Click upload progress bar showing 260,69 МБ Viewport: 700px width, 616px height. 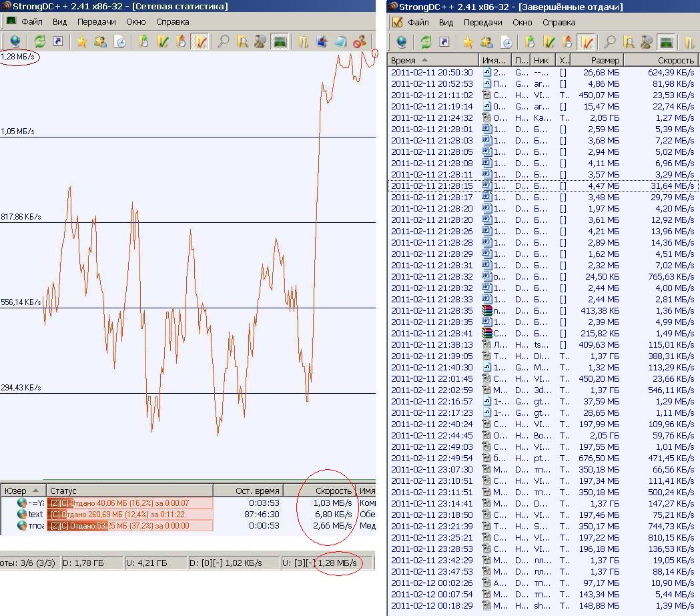pyautogui.click(x=130, y=515)
